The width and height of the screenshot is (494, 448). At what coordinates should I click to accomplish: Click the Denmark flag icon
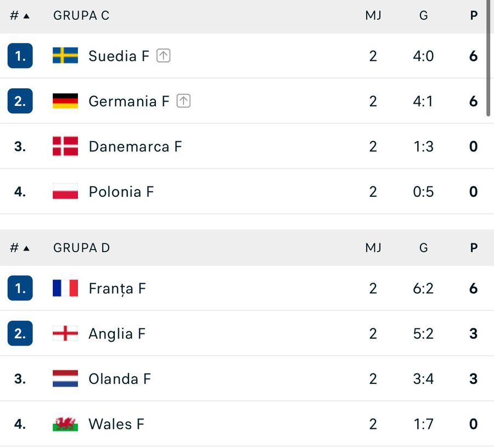(64, 146)
